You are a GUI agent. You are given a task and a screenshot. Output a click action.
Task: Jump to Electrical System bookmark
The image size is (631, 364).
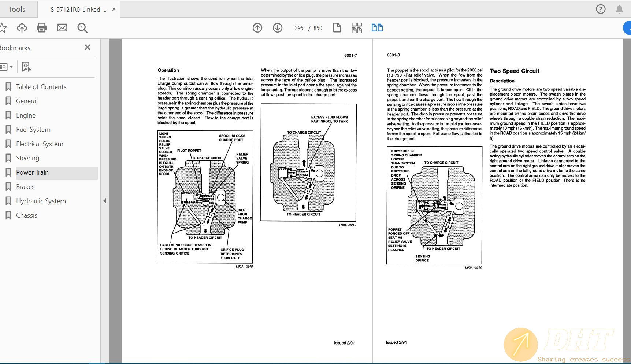click(x=40, y=144)
